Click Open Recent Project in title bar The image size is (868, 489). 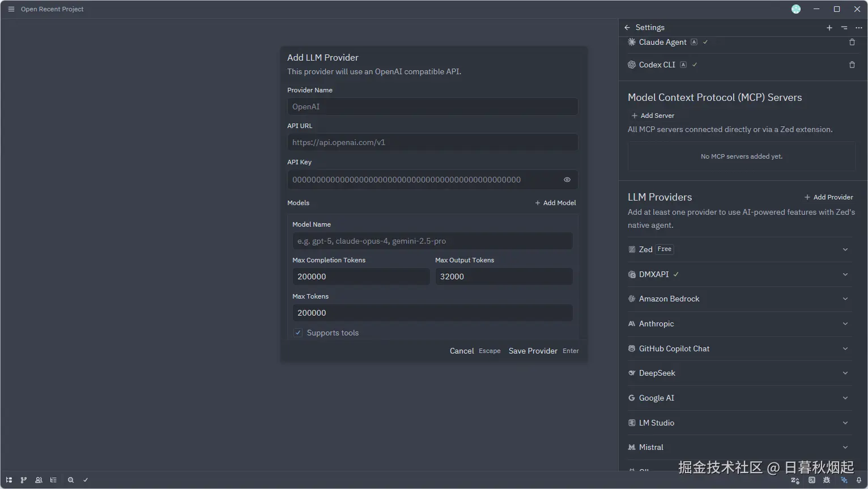tap(52, 9)
